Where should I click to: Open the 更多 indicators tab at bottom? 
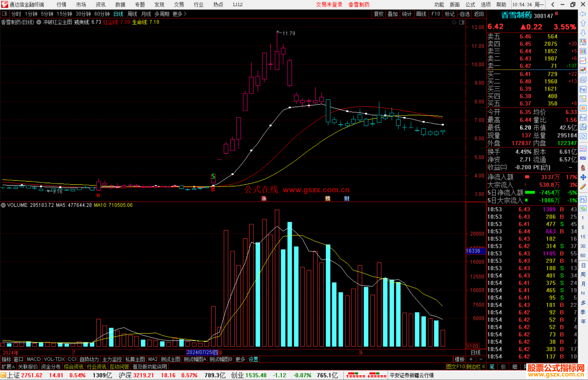240,359
